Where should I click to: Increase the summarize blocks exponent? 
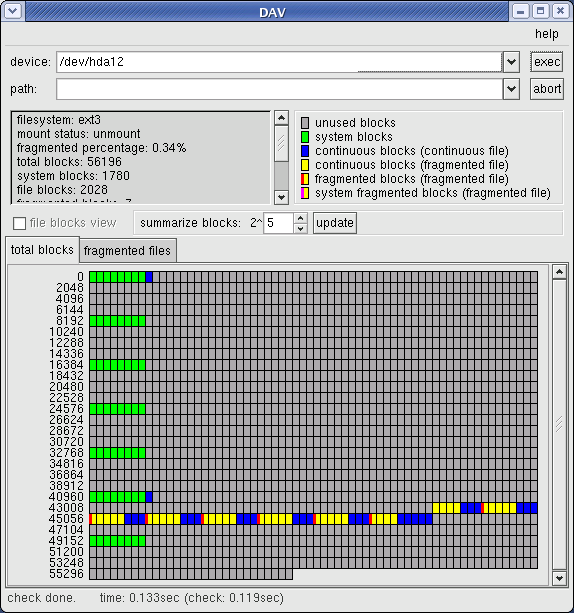[x=300, y=218]
